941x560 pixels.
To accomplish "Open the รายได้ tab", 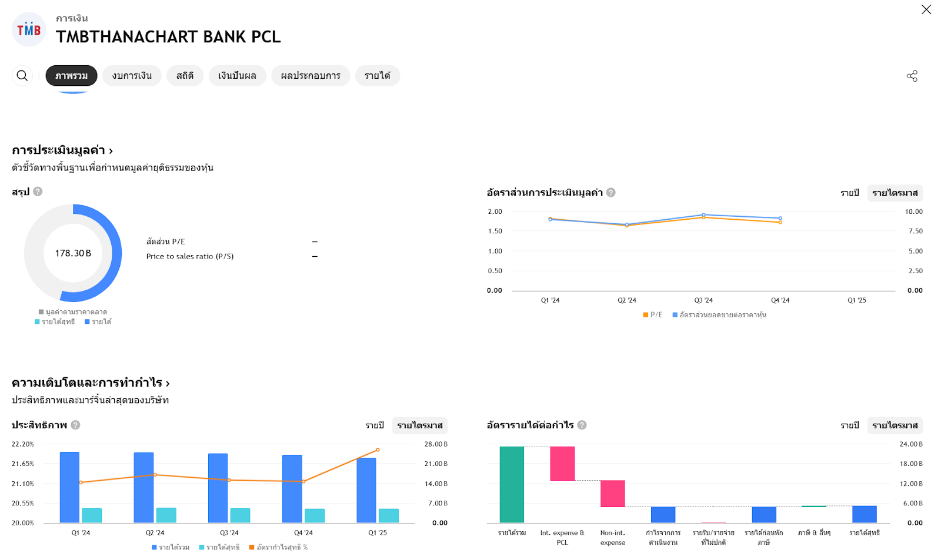I will point(377,76).
